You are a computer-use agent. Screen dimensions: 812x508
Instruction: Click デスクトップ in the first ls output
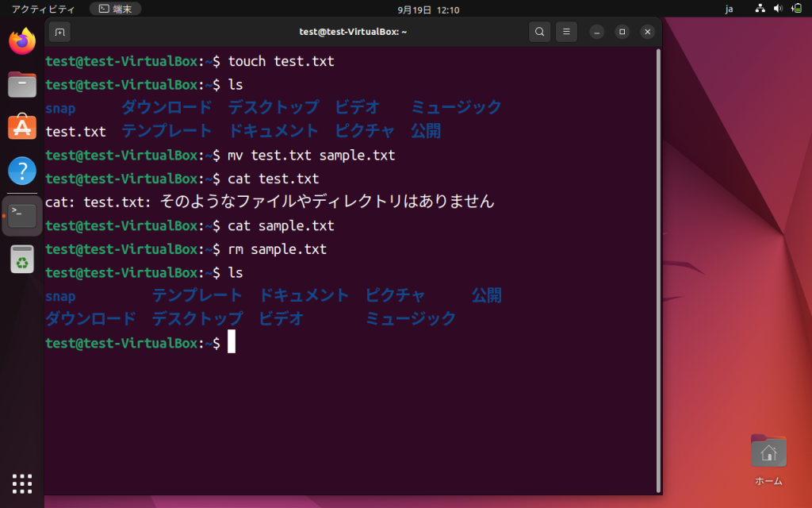point(274,107)
